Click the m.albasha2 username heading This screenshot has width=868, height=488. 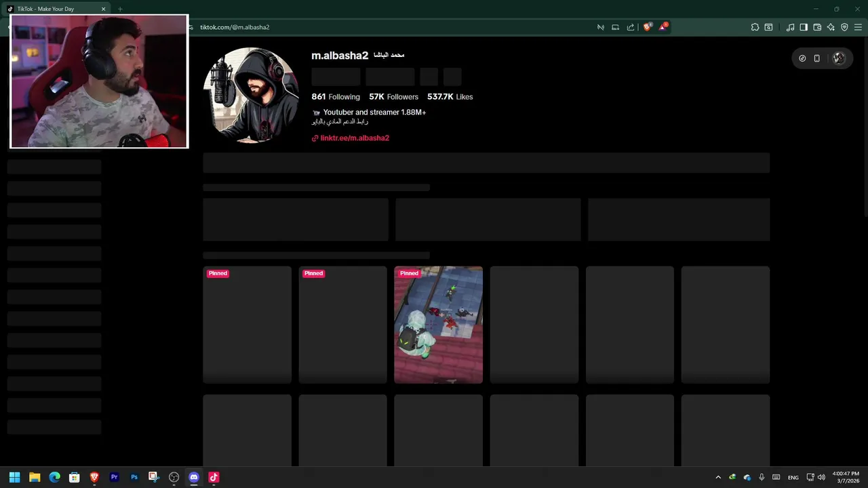pos(340,56)
